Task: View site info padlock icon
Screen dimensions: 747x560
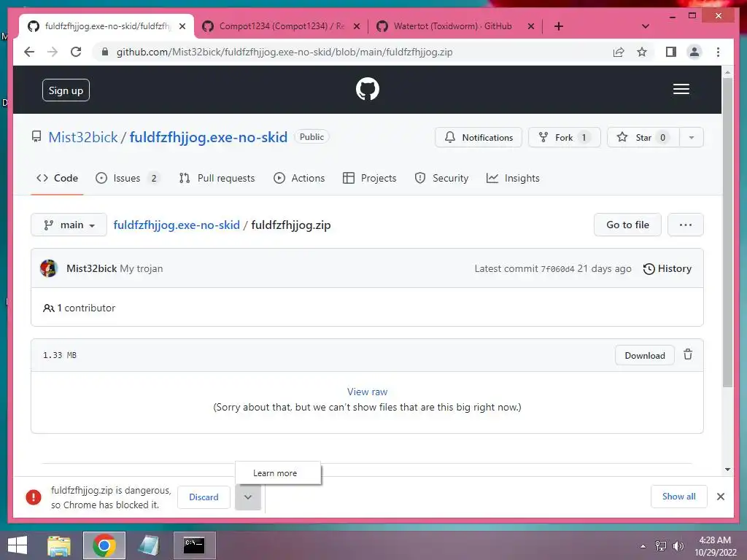Action: [x=105, y=52]
